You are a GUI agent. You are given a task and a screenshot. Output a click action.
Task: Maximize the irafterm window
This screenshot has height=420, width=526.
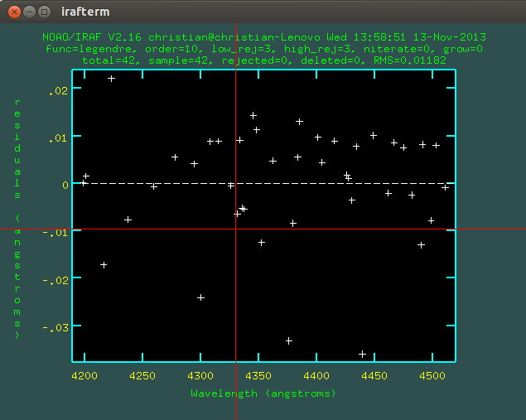(45, 12)
